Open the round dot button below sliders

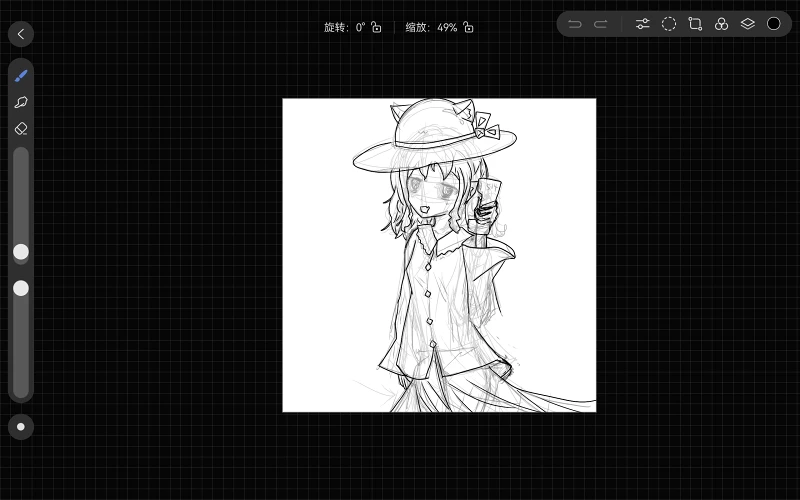(x=21, y=427)
